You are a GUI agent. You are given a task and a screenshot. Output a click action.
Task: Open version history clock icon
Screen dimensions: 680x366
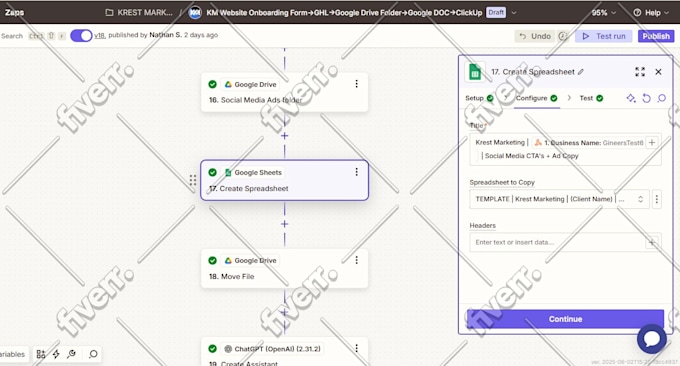coord(563,36)
